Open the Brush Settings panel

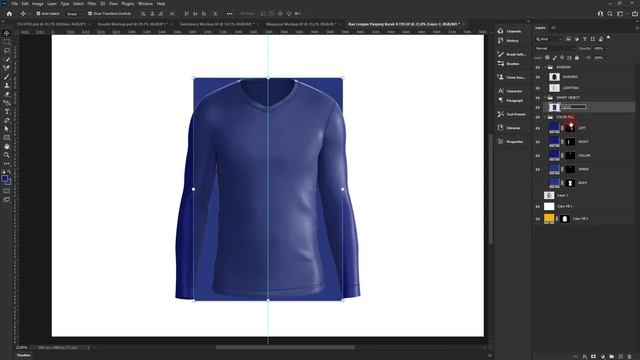(x=512, y=54)
